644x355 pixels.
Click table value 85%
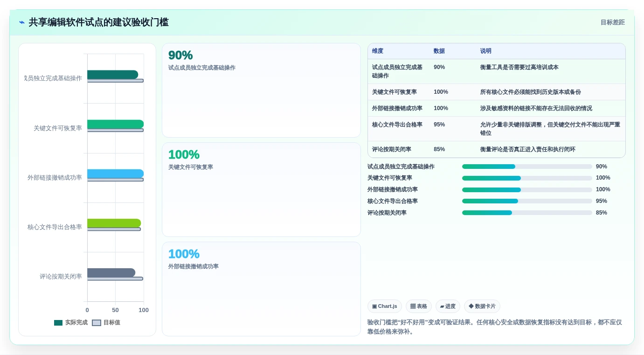[439, 149]
